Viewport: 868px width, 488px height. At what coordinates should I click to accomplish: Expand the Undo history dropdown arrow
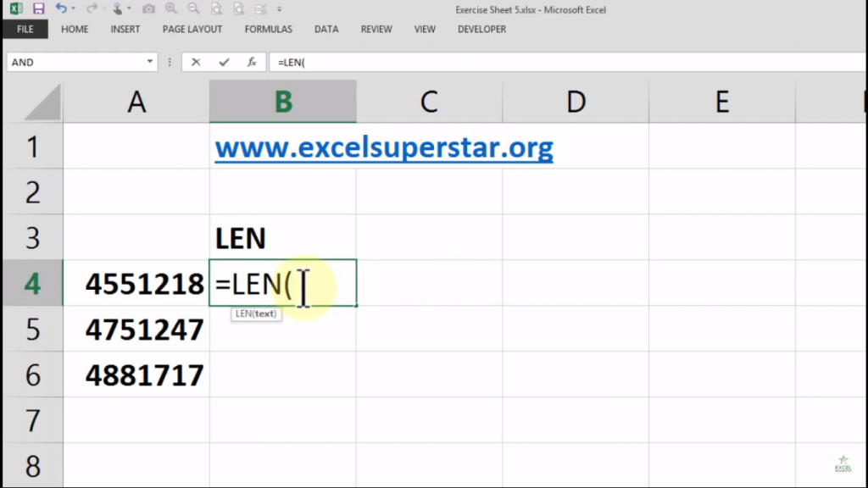point(73,9)
